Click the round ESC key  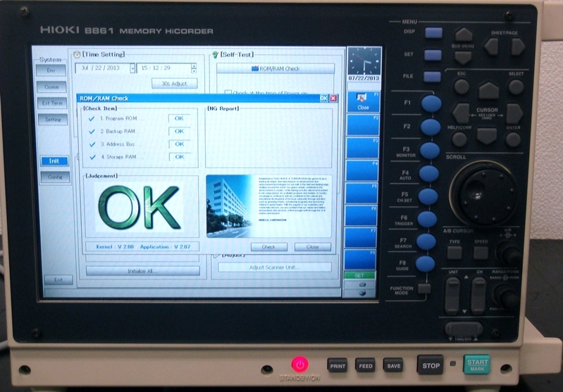tap(462, 87)
